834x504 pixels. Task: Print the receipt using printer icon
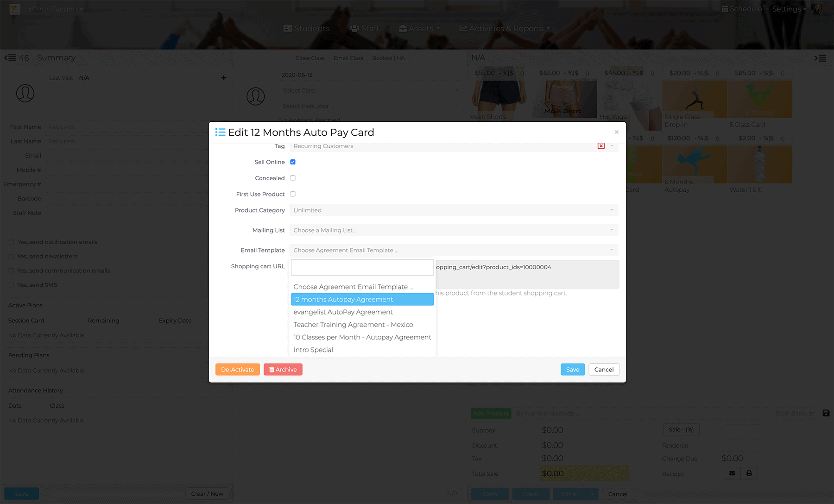coord(749,473)
